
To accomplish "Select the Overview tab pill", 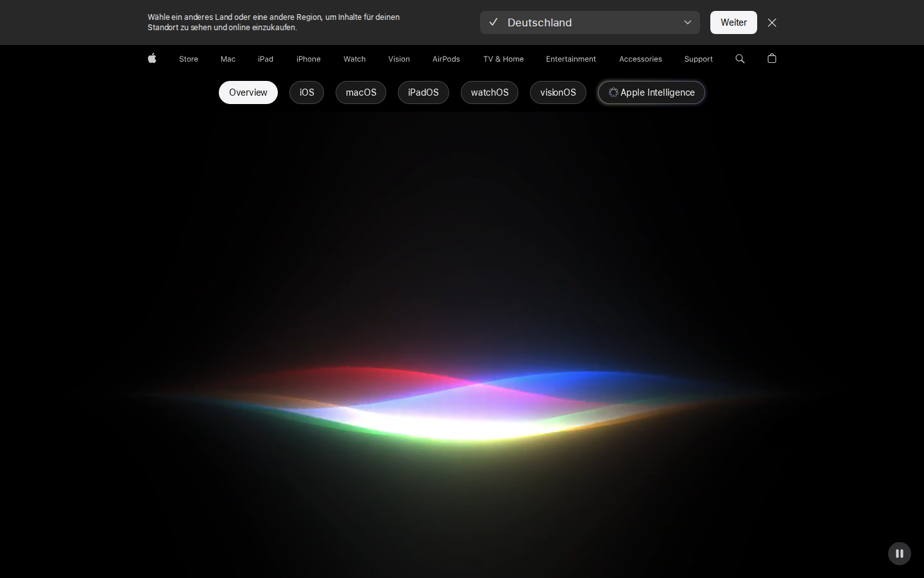I will click(x=248, y=92).
